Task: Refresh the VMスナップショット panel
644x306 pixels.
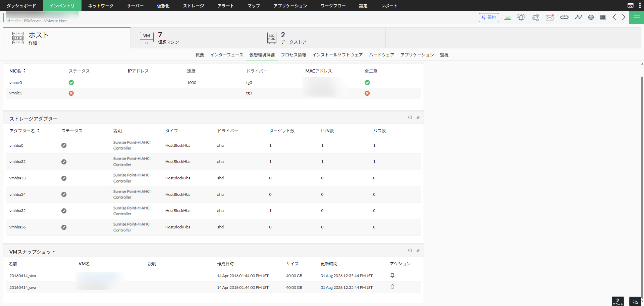Action: tap(410, 251)
